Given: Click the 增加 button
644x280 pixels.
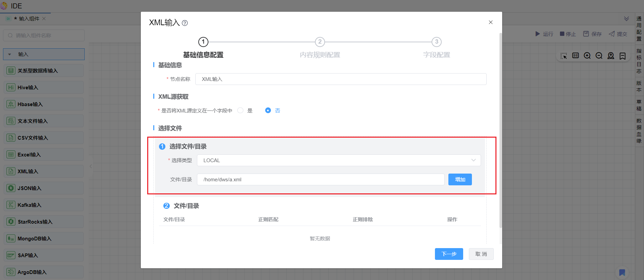Looking at the screenshot, I should pos(460,180).
